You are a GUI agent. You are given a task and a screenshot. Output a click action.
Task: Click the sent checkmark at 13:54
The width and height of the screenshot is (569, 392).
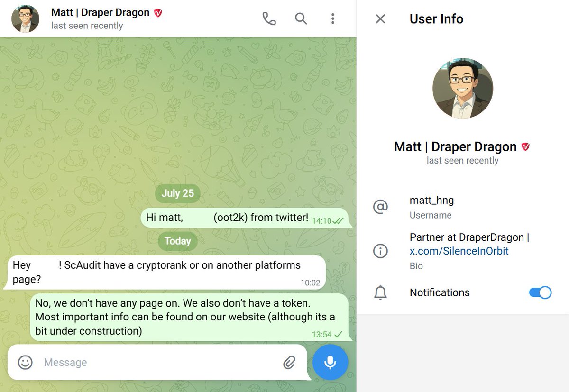(x=338, y=335)
